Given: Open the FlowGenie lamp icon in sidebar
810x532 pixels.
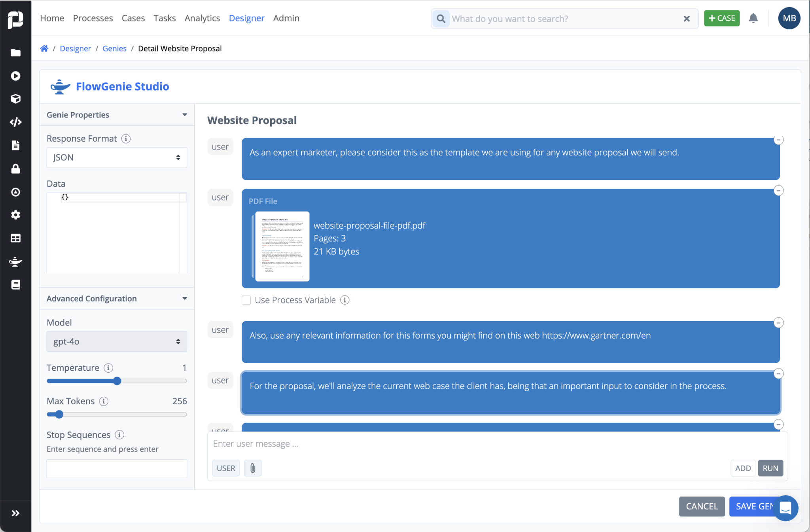Looking at the screenshot, I should tap(16, 261).
